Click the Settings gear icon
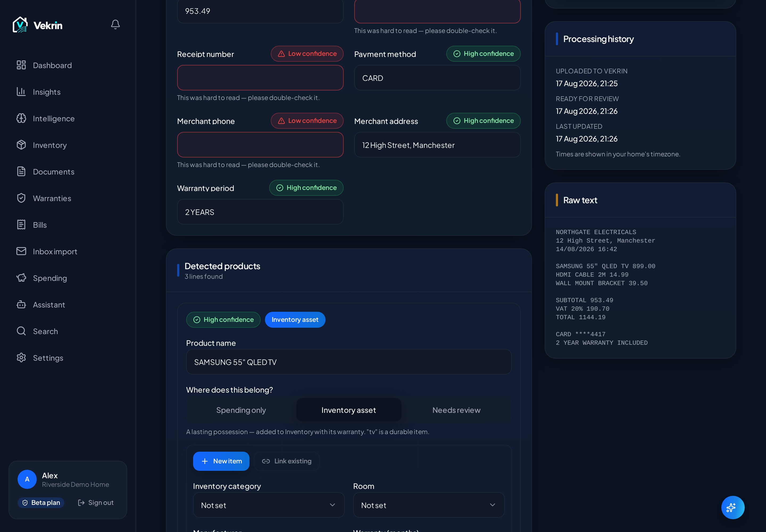This screenshot has width=766, height=532. (21, 358)
